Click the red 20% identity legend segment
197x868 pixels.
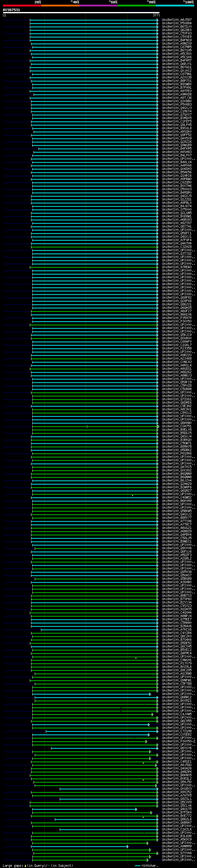22,6
